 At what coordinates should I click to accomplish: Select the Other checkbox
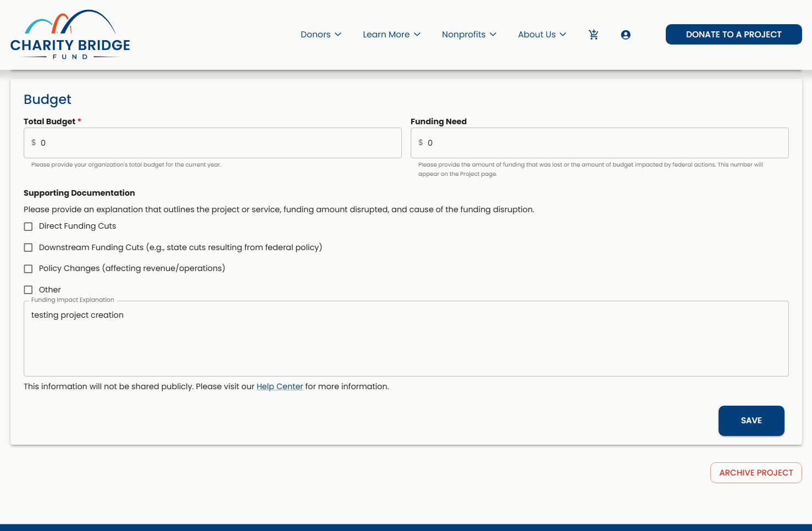click(29, 290)
